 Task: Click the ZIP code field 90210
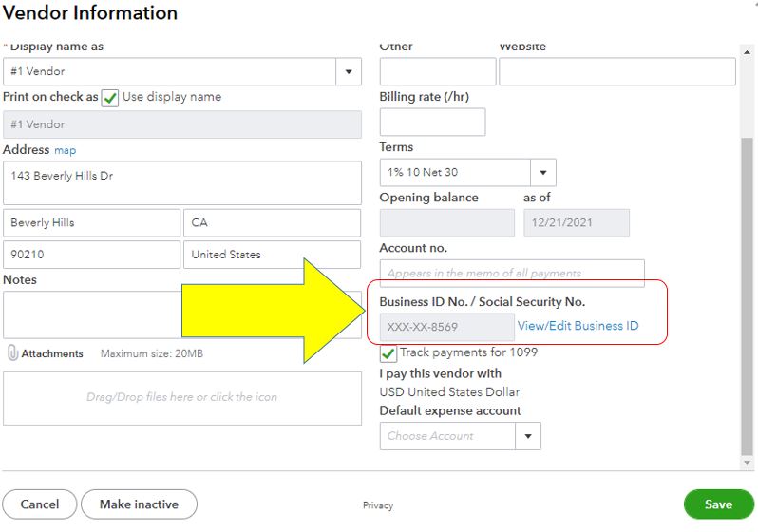click(x=91, y=255)
